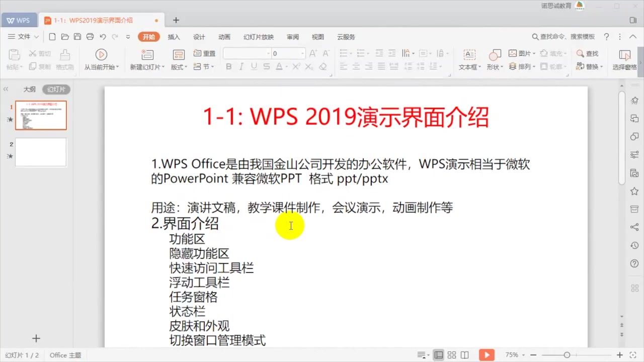Screen dimensions: 644x362
Task: Click the 重置 reset button
Action: [x=204, y=53]
